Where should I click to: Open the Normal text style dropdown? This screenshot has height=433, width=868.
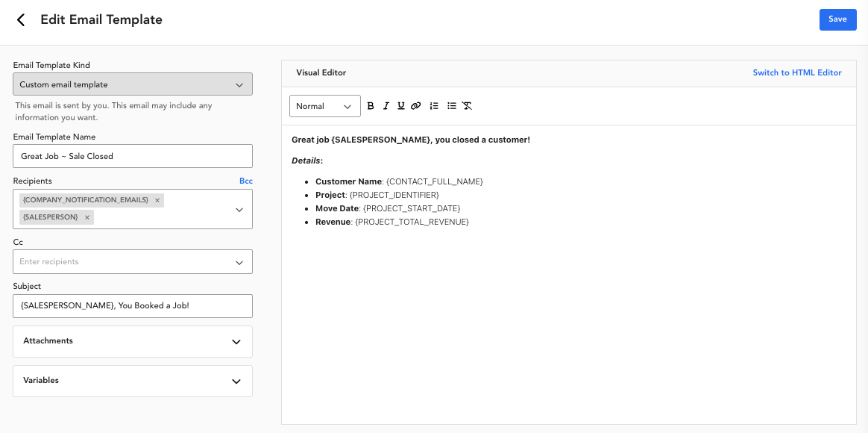click(x=325, y=106)
